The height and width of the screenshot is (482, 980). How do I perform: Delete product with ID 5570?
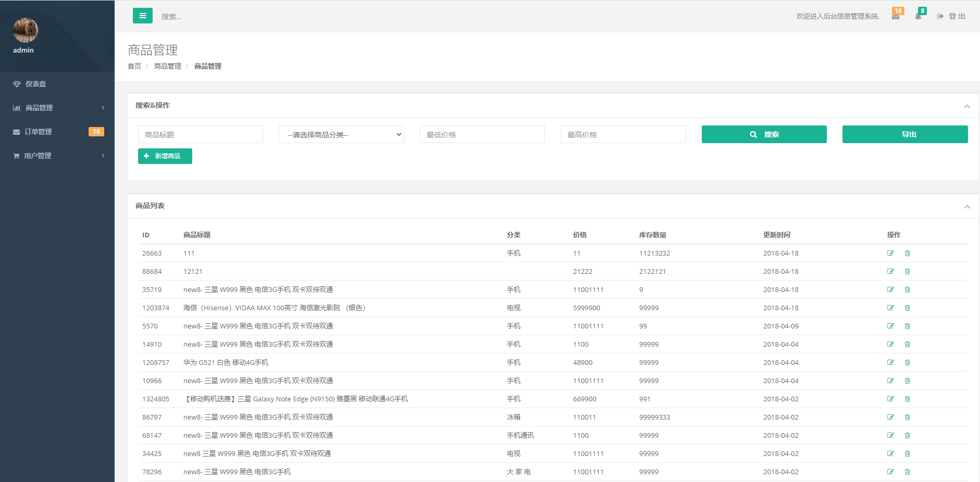point(907,326)
